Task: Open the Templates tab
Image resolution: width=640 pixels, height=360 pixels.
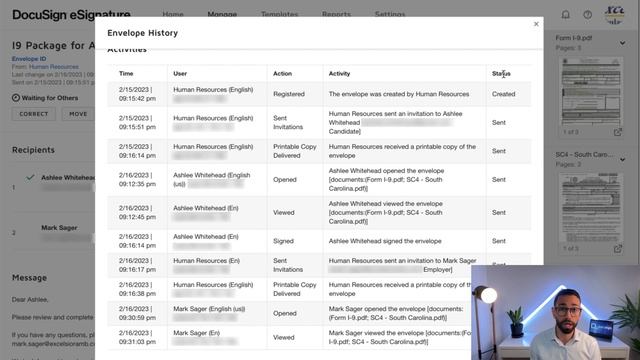Action: [280, 14]
